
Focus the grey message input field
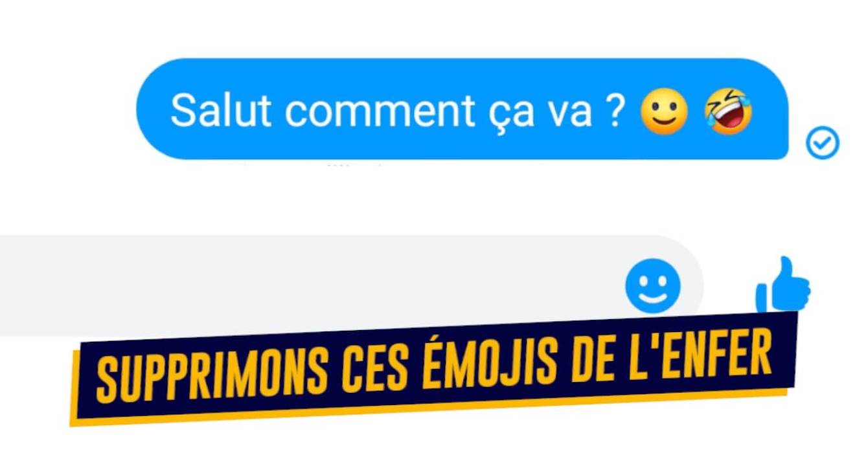[351, 285]
